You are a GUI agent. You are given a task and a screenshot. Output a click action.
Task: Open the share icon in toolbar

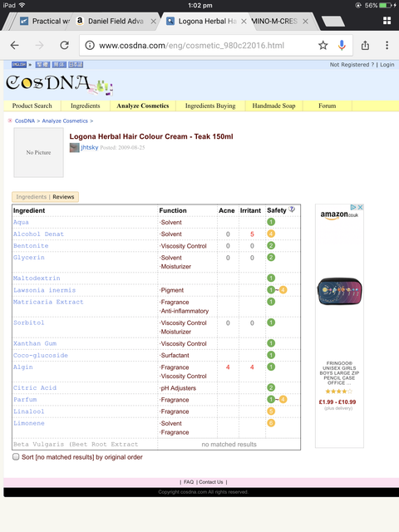click(x=365, y=45)
